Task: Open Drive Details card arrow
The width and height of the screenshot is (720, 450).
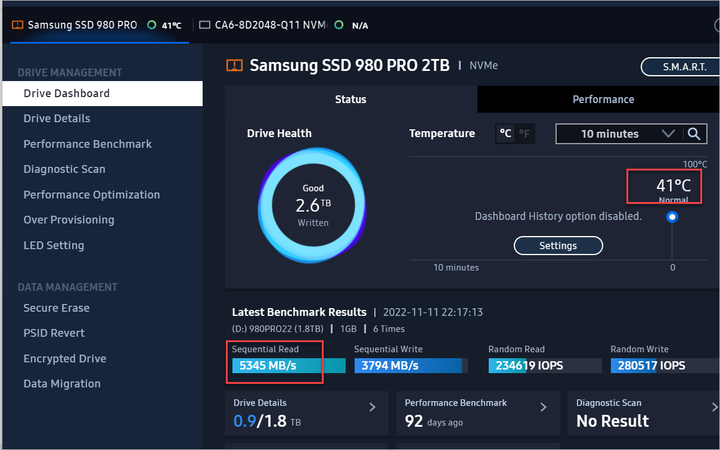Action: (372, 407)
